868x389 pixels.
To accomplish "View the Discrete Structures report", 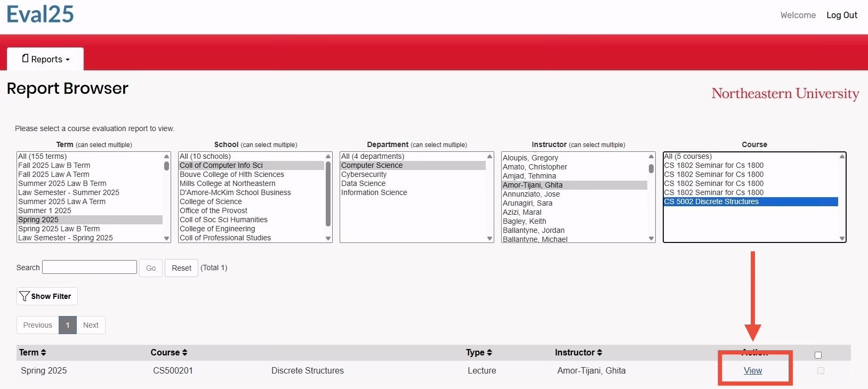I will click(x=752, y=370).
